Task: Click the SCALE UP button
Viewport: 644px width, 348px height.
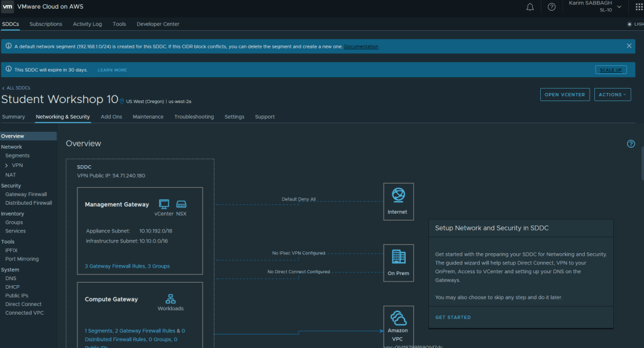Action: 611,70
